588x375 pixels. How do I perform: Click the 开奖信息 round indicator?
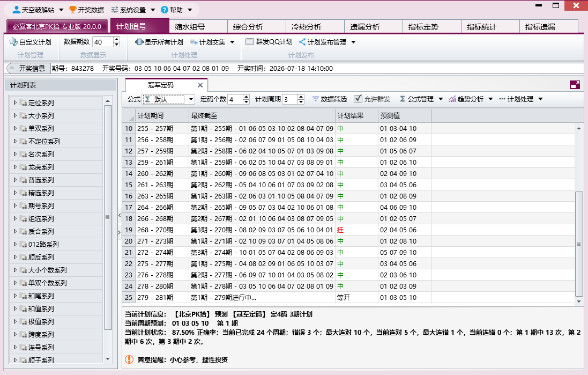[12, 68]
